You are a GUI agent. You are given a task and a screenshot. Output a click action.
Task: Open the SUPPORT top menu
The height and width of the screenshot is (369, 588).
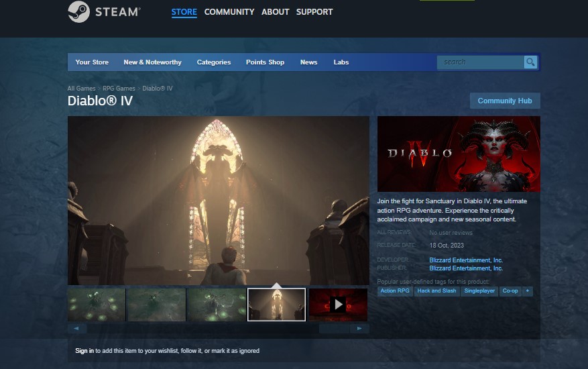[314, 12]
